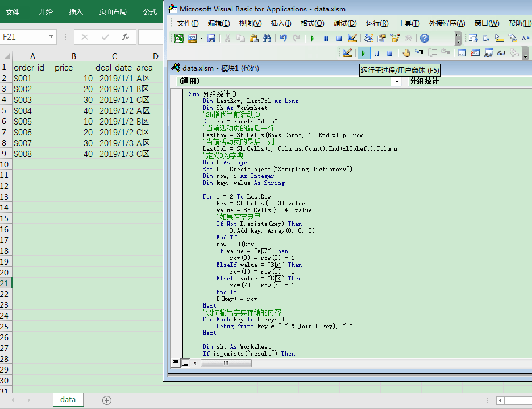Expand the (通用) object dropdown
This screenshot has width=532, height=409.
[x=396, y=81]
